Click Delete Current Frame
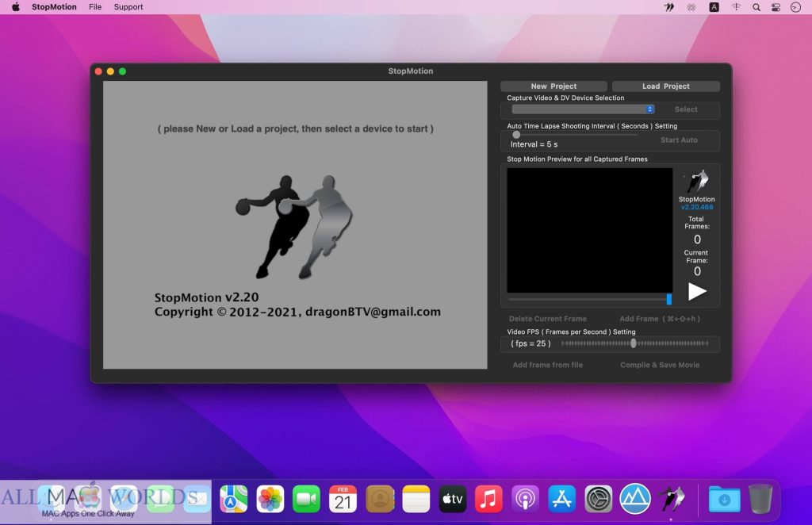The width and height of the screenshot is (812, 525). click(x=547, y=319)
